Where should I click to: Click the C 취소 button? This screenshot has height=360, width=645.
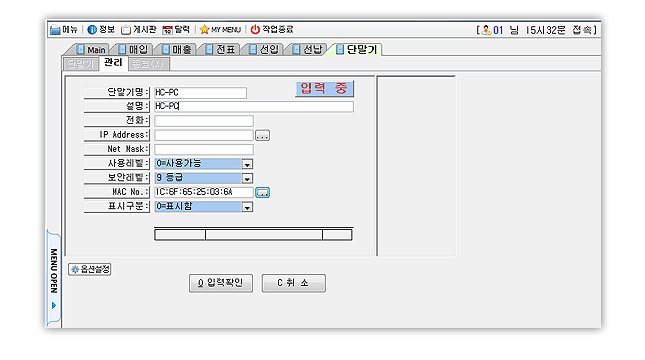click(294, 283)
